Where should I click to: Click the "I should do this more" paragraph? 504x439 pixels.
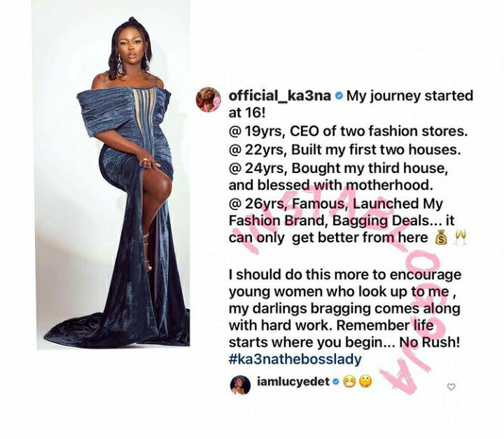point(345,309)
